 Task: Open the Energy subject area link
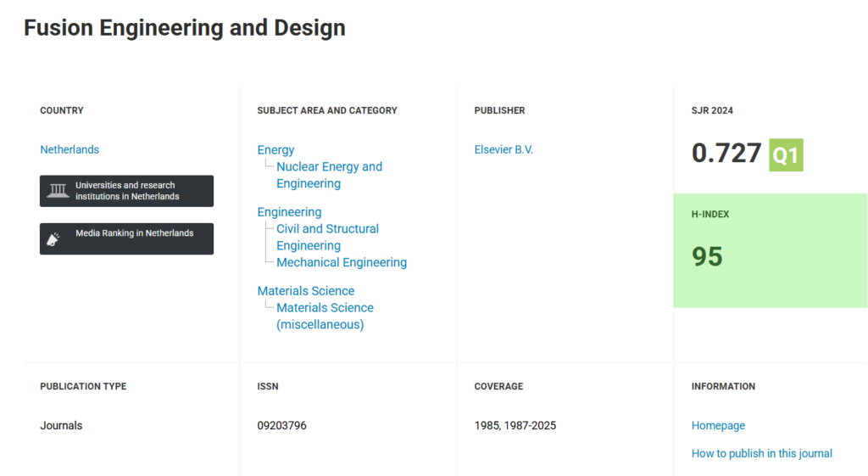[x=275, y=149]
